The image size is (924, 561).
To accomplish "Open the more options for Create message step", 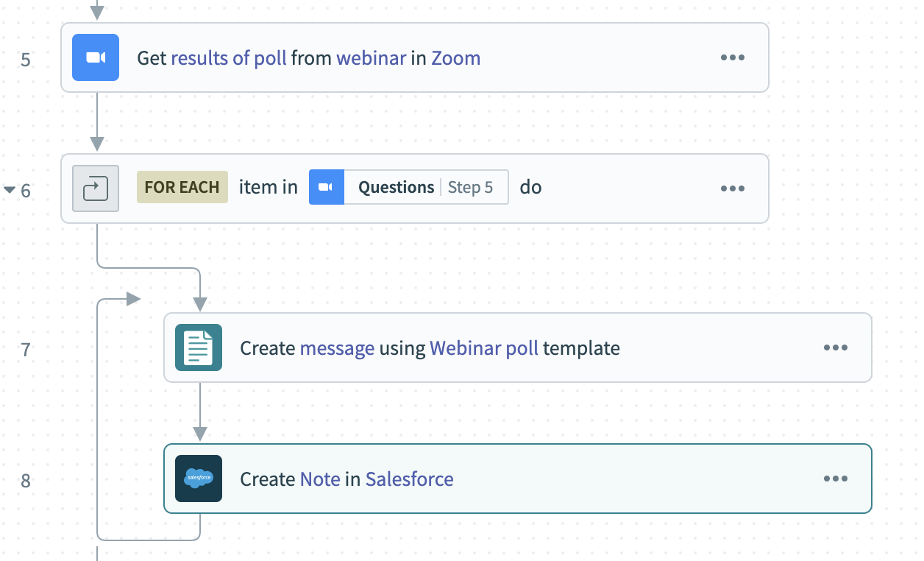I will pos(835,347).
